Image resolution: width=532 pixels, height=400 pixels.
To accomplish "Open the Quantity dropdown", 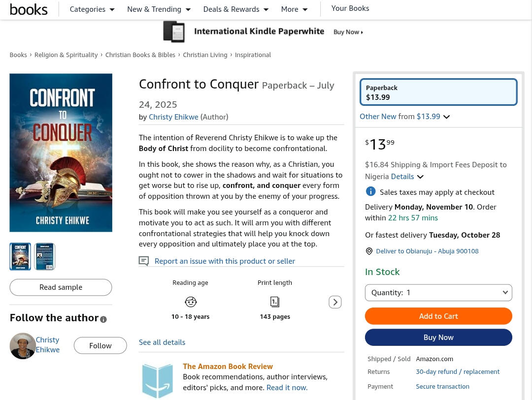I will [x=438, y=293].
